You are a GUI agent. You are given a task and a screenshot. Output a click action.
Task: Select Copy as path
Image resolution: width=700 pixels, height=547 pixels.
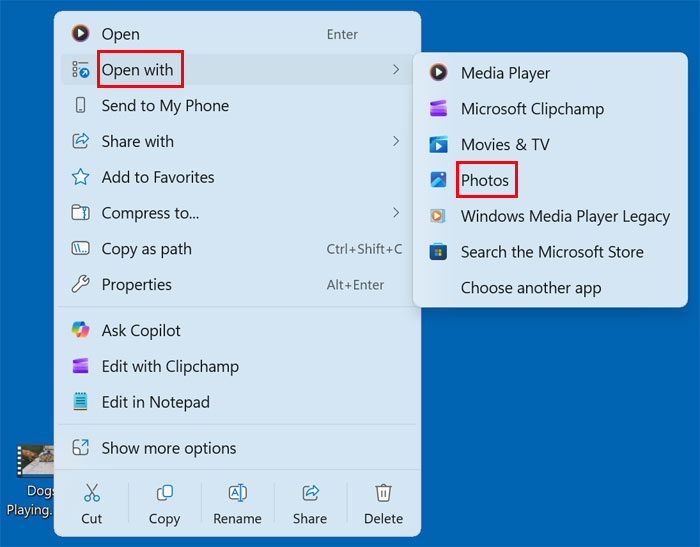point(237,248)
